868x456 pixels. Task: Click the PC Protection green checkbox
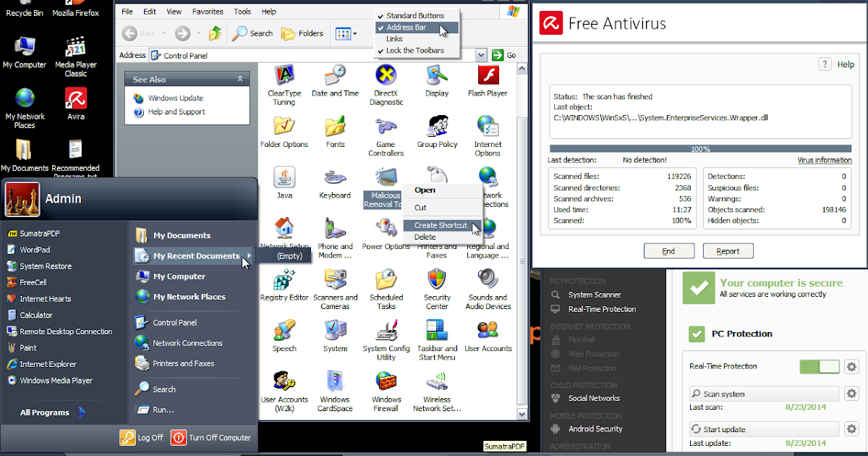(697, 334)
